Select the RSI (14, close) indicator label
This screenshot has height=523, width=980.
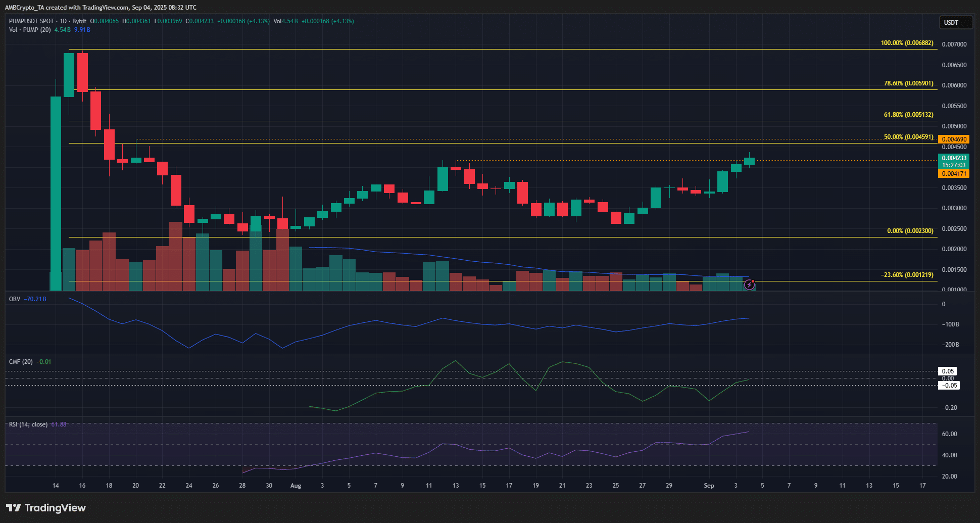coord(28,424)
